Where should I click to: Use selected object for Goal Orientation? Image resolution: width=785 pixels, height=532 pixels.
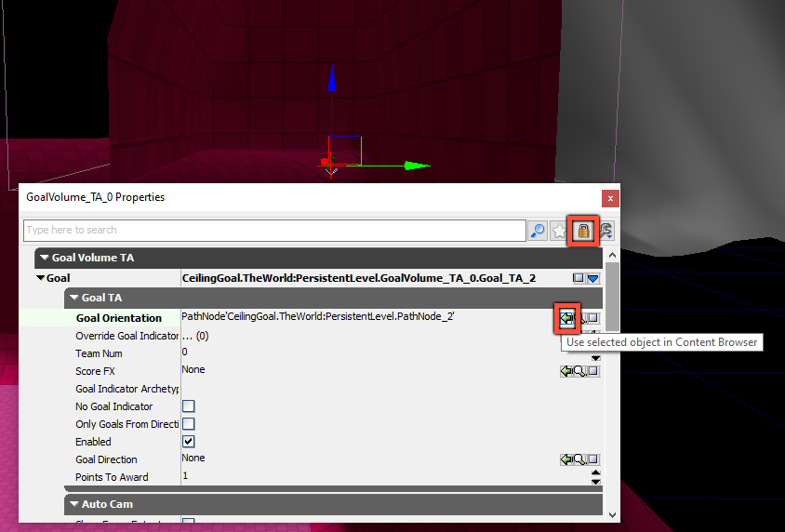pos(566,318)
